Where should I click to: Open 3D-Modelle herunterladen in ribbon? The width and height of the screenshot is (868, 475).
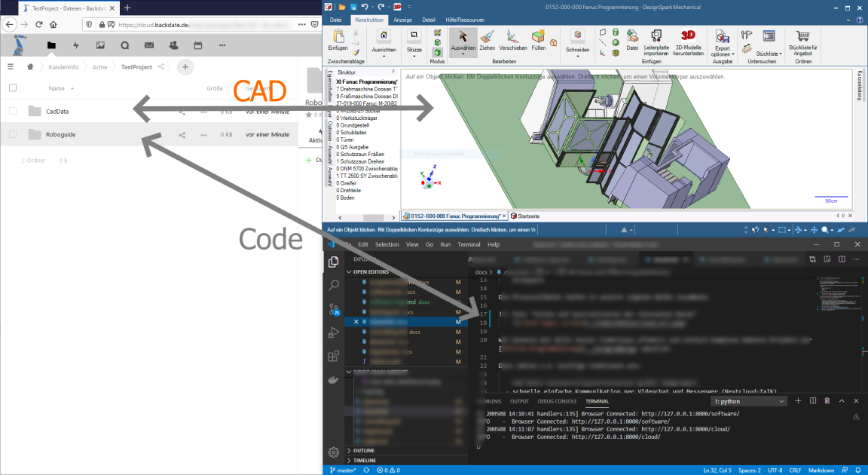[688, 42]
